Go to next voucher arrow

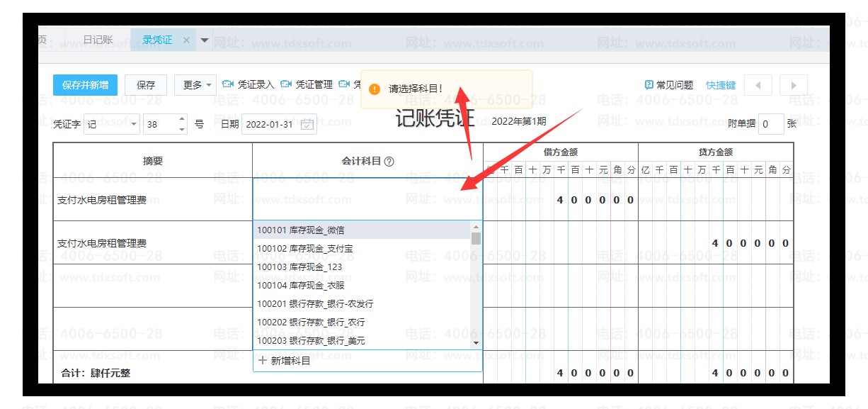pos(794,85)
